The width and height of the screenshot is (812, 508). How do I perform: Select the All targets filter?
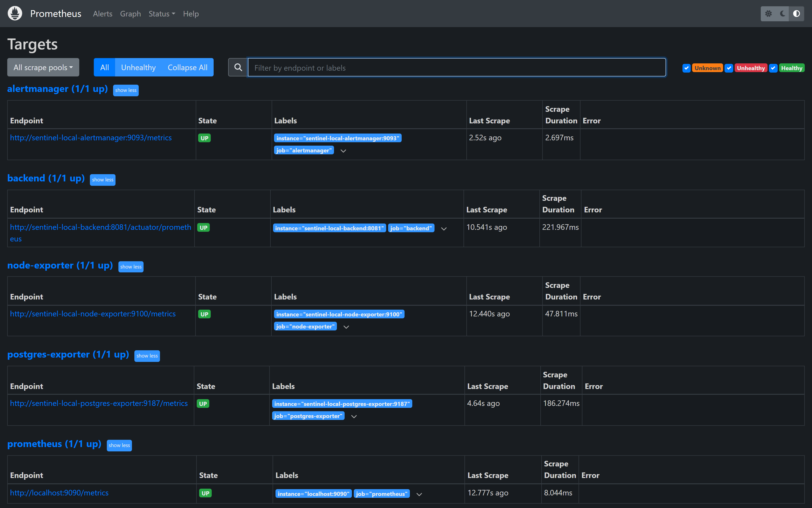(x=104, y=67)
